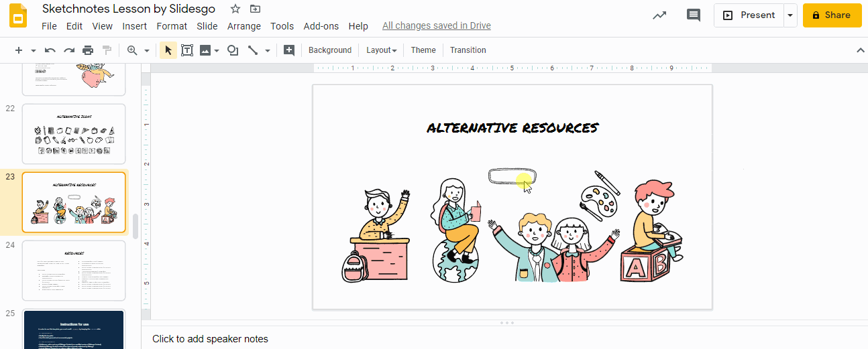Screen dimensions: 868x349
Task: Select the paint format tool
Action: pyautogui.click(x=106, y=50)
